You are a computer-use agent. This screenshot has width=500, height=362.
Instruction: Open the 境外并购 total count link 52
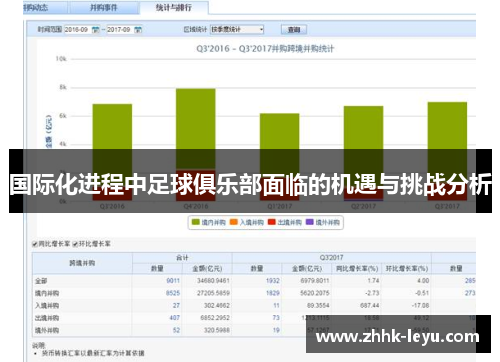point(176,330)
